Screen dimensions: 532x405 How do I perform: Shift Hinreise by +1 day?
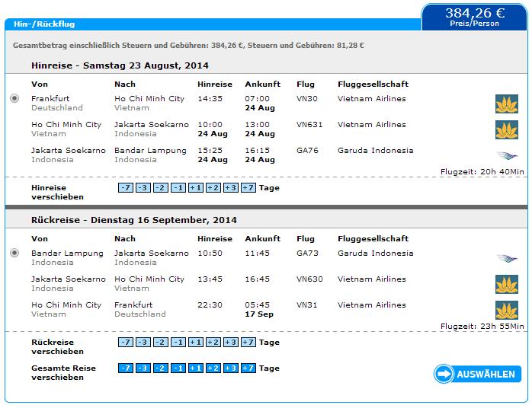(x=196, y=188)
